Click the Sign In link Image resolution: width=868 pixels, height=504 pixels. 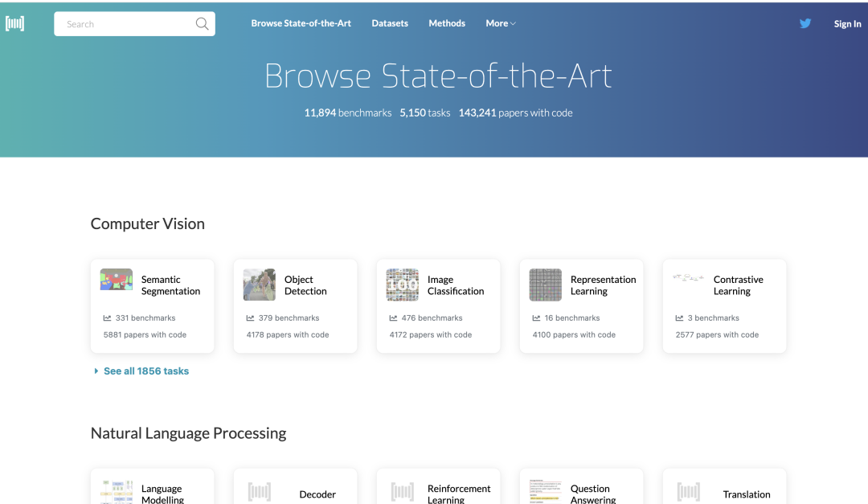click(848, 24)
